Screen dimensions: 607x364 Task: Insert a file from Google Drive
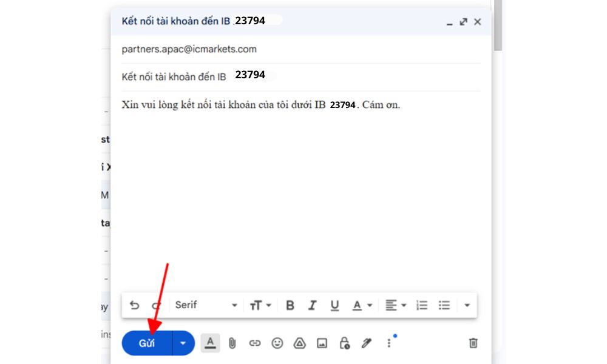pyautogui.click(x=299, y=343)
